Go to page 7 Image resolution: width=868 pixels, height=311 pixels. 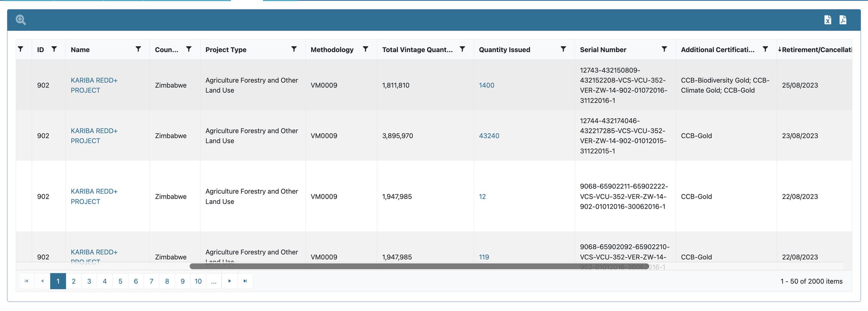pos(151,281)
